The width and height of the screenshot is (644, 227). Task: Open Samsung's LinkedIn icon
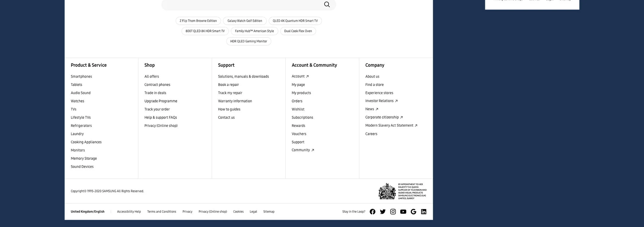423,212
